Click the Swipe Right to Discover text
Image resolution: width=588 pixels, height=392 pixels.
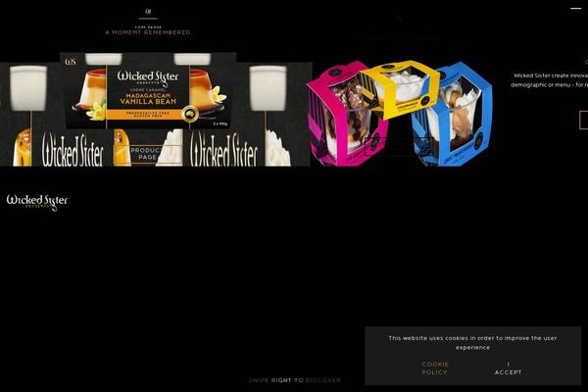click(295, 380)
